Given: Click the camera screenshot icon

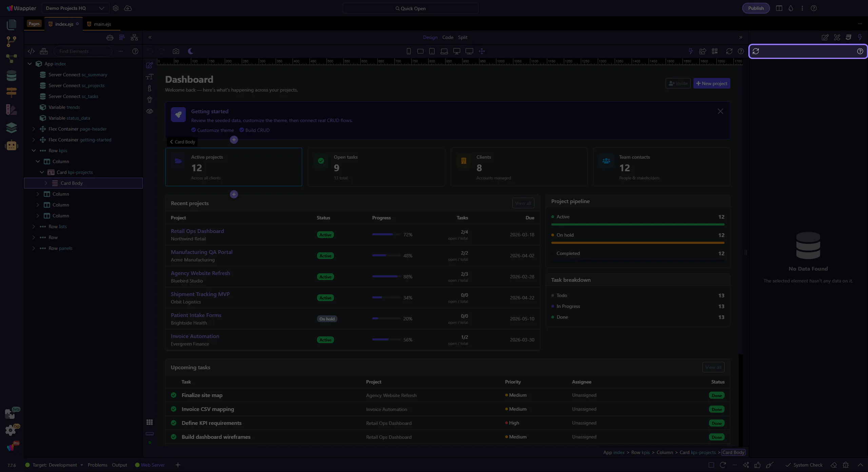Looking at the screenshot, I should (176, 51).
